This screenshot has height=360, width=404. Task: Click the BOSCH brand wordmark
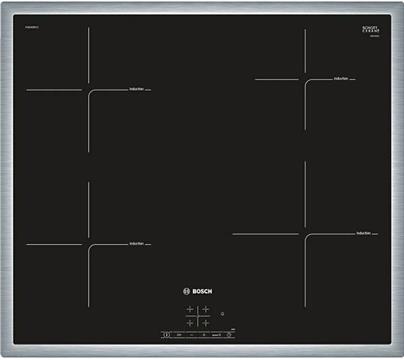(x=202, y=291)
